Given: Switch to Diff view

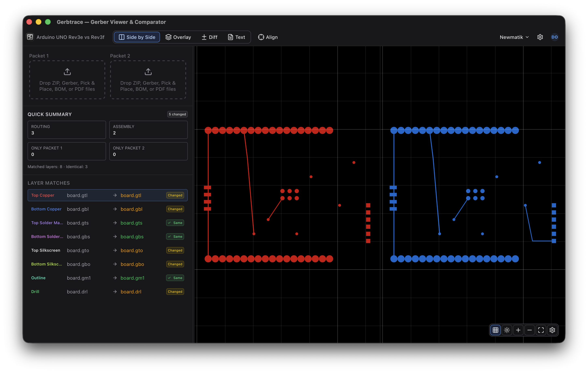Looking at the screenshot, I should [x=209, y=37].
